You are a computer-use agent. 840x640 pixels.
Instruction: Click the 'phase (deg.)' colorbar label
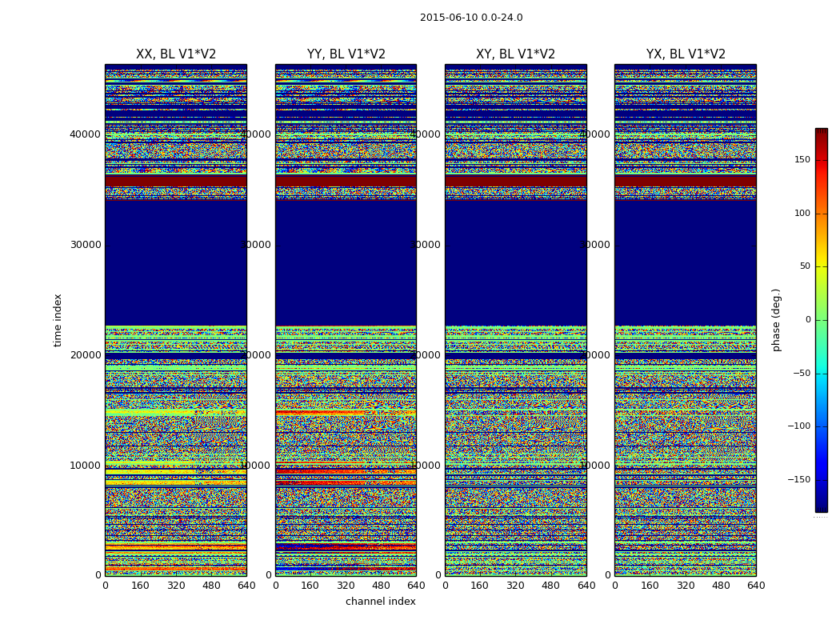[x=776, y=320]
